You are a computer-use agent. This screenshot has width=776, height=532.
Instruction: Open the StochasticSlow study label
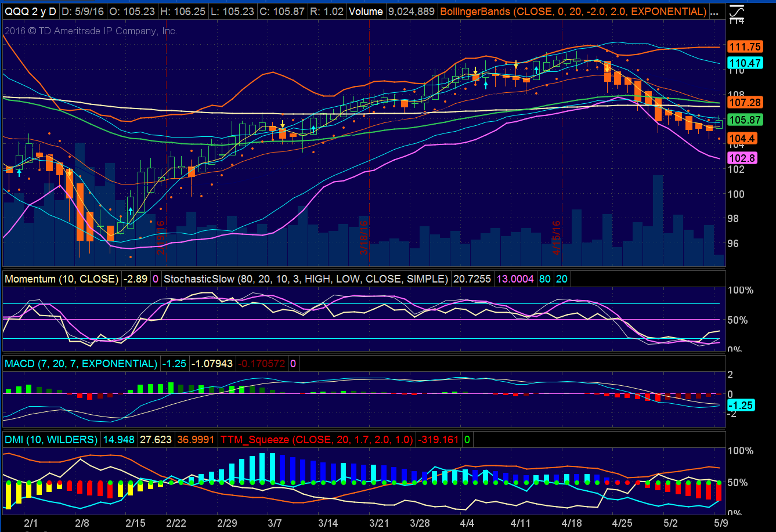pos(305,279)
